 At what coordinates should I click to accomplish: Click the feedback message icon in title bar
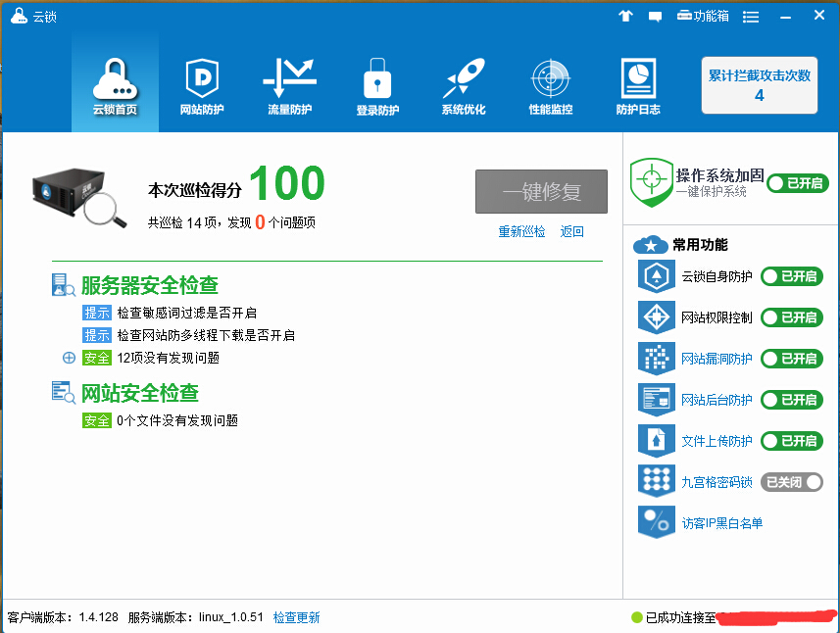656,17
